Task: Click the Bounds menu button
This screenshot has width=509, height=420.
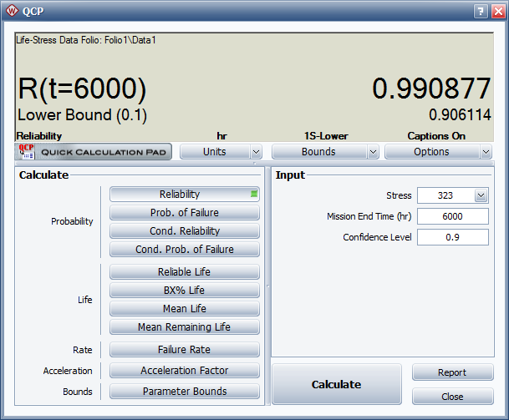Action: pyautogui.click(x=318, y=152)
